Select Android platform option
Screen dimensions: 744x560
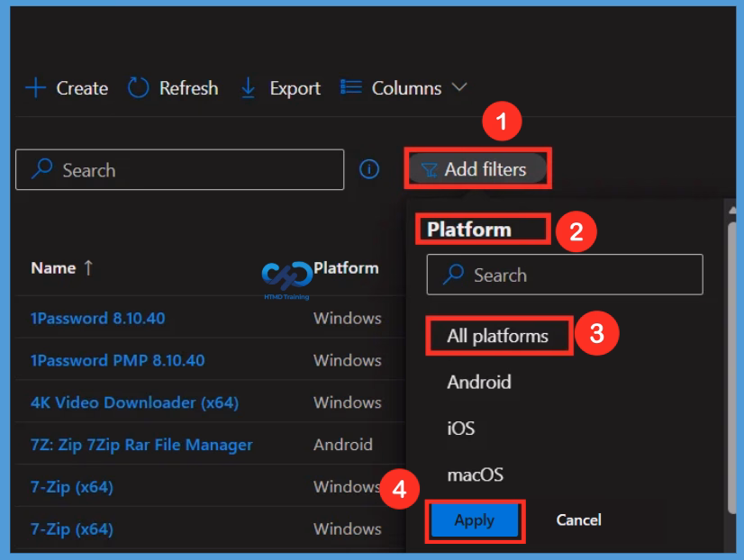(x=479, y=382)
